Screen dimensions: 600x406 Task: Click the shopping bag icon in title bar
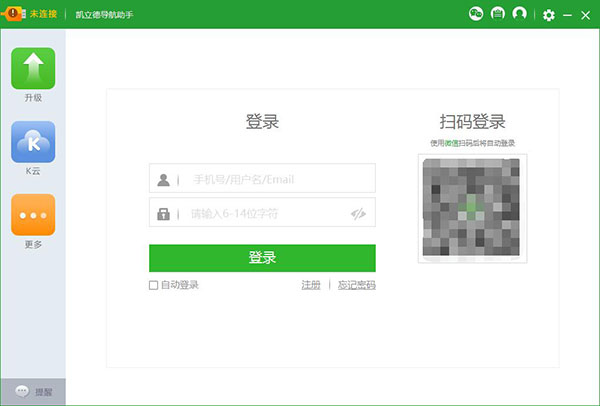497,14
